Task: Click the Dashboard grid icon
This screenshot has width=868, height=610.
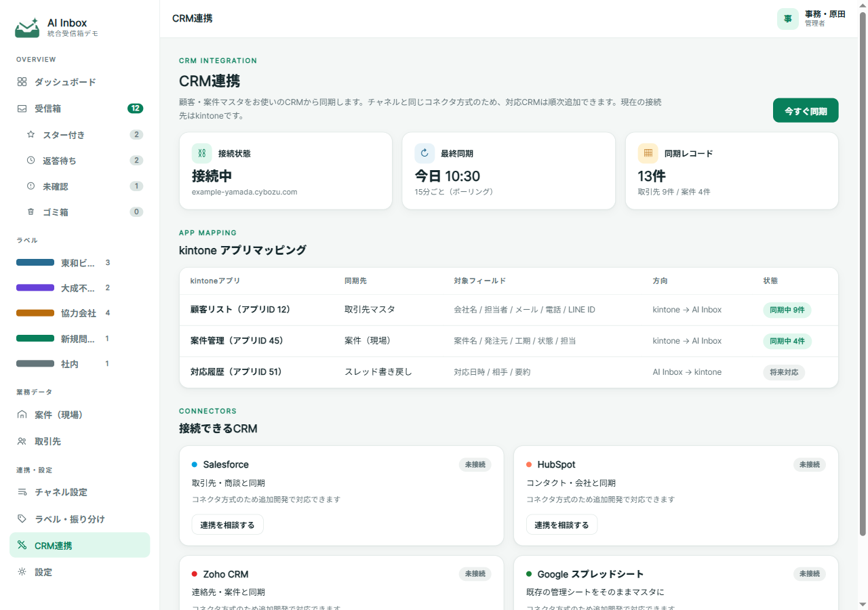Action: (x=22, y=82)
